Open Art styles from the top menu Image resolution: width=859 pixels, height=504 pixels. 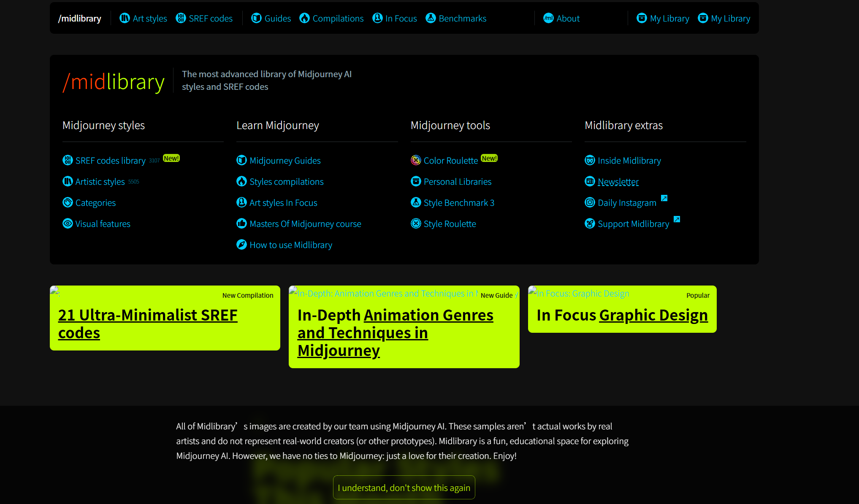coord(150,19)
